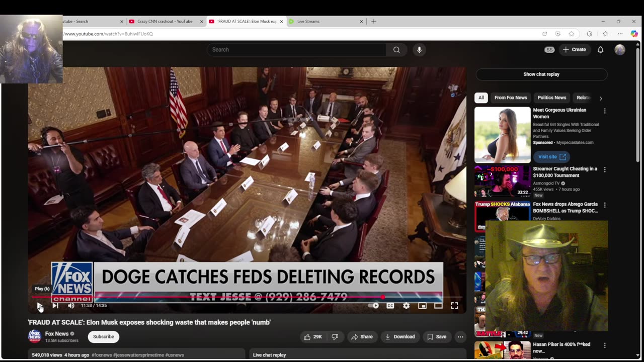Open the video player settings gear
Viewport: 644px width, 362px height.
(406, 305)
